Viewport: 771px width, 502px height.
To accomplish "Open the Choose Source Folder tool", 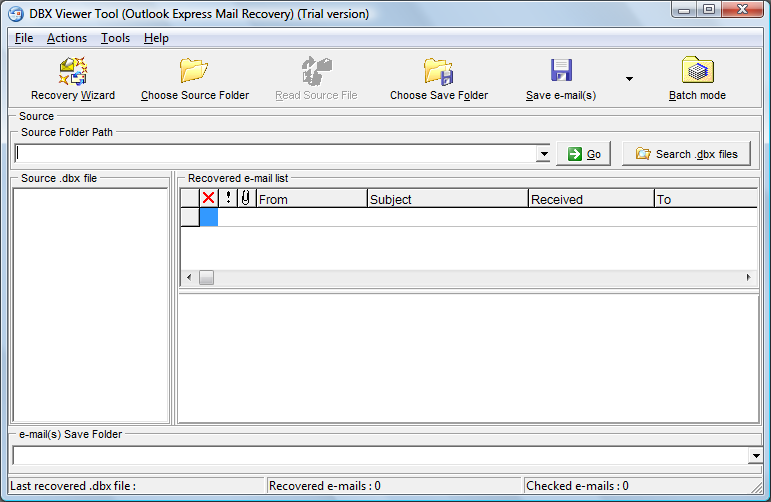I will click(x=195, y=79).
